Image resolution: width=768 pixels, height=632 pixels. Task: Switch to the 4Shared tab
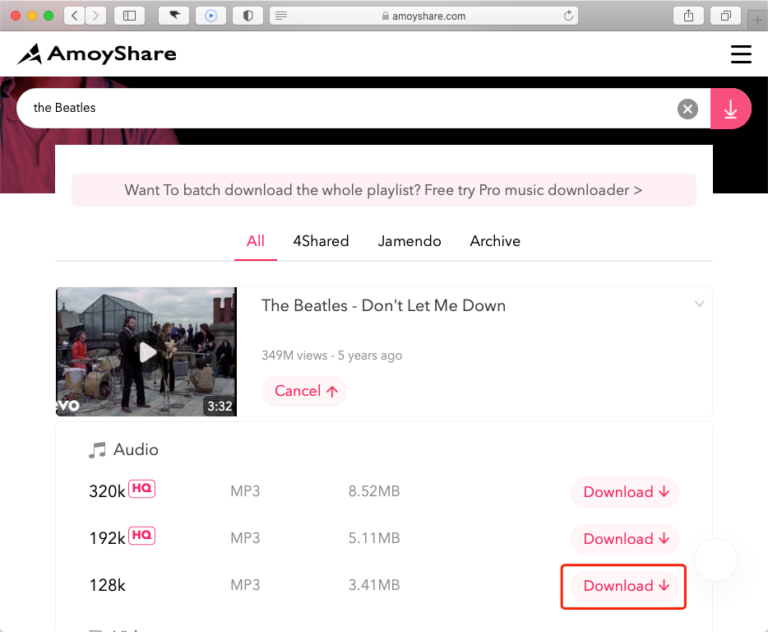click(x=321, y=241)
